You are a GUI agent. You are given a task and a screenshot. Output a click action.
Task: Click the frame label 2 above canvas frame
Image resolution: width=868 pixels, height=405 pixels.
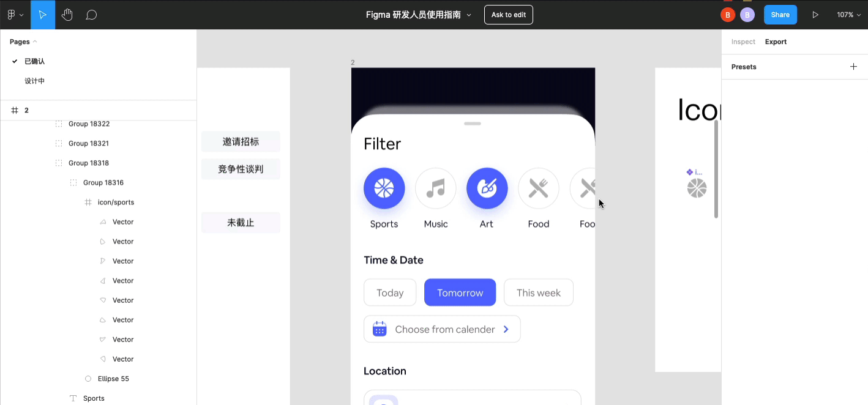pos(353,62)
